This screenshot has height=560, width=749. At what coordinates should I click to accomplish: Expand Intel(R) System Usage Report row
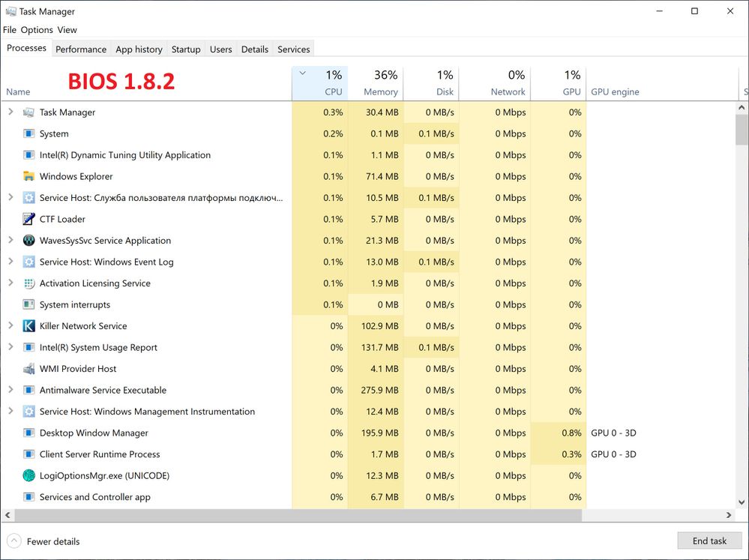click(10, 347)
